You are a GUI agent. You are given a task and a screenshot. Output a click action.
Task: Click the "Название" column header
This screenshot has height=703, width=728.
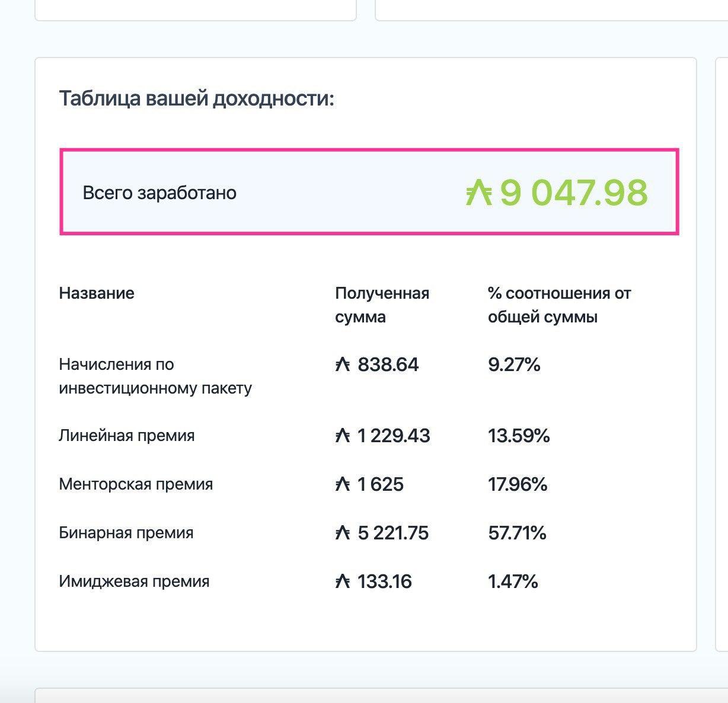click(x=97, y=293)
